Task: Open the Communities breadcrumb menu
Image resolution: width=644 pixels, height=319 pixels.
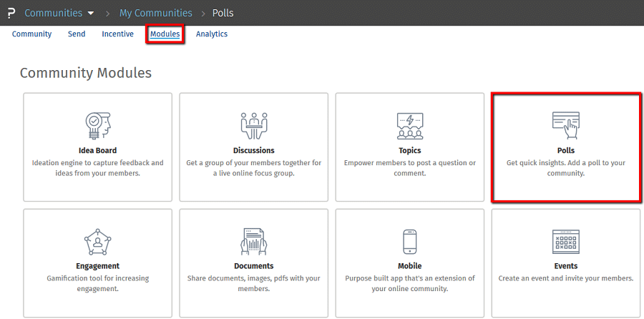Action: coord(54,13)
